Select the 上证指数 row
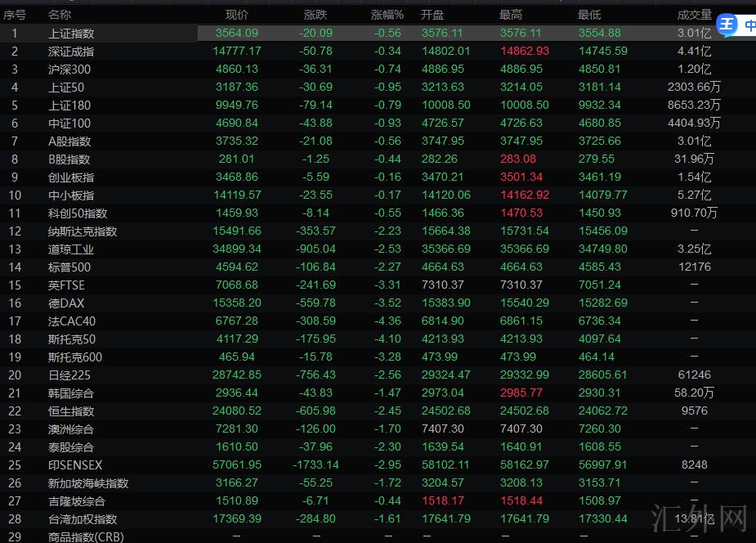The width and height of the screenshot is (756, 543). point(71,34)
